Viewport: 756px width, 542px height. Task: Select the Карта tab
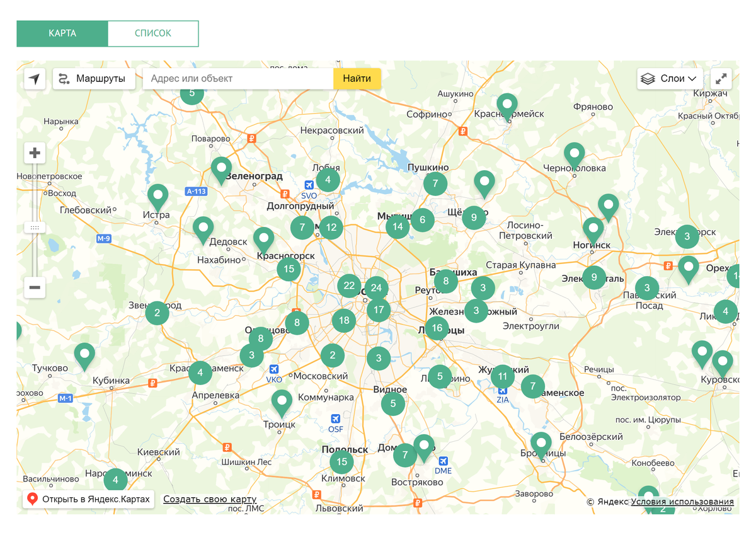pyautogui.click(x=62, y=33)
